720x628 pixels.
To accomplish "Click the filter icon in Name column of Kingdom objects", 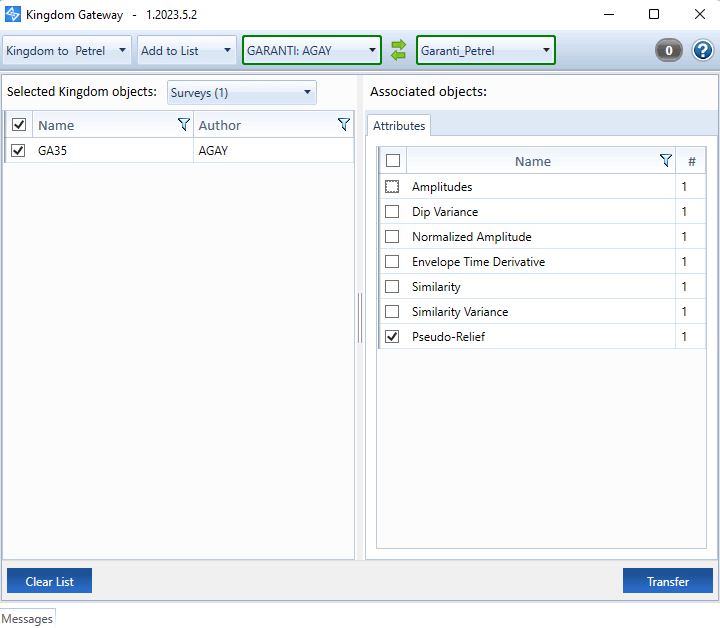I will 183,125.
